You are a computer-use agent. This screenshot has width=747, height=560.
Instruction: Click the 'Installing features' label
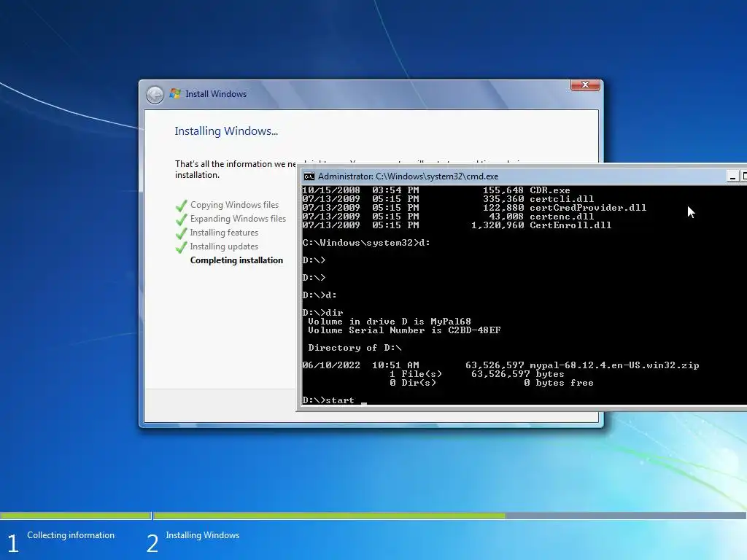[224, 233]
